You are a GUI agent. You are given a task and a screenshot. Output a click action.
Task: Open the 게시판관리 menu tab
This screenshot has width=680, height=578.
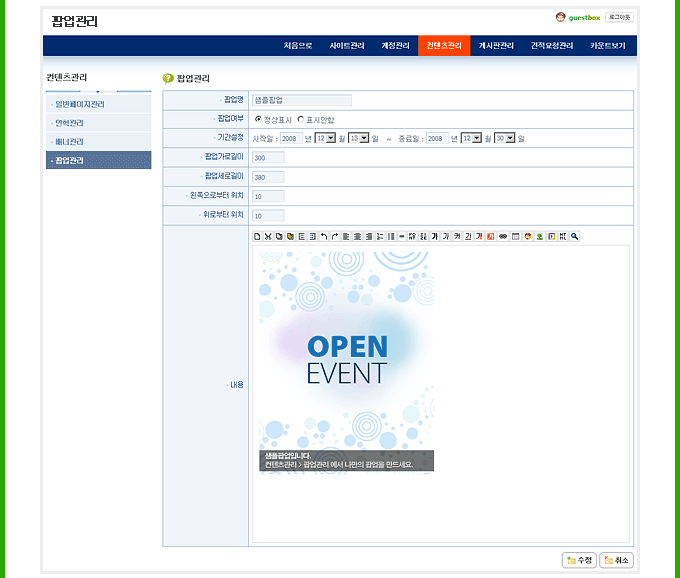tap(496, 46)
